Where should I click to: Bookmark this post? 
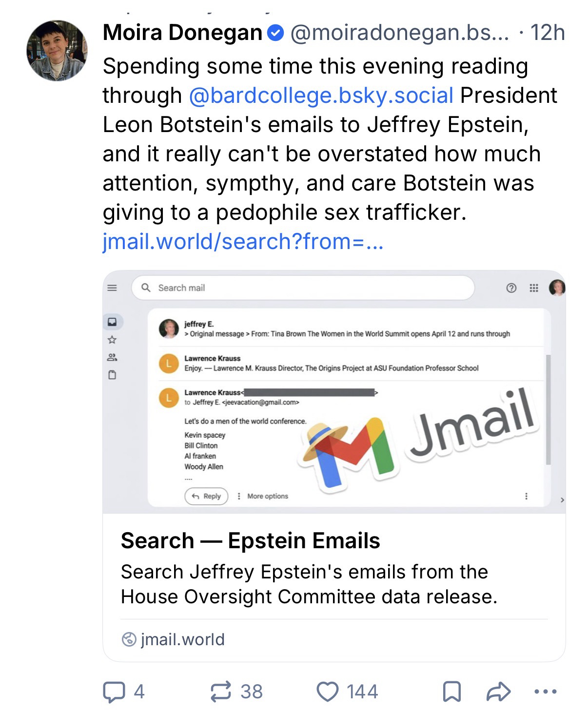pyautogui.click(x=451, y=691)
